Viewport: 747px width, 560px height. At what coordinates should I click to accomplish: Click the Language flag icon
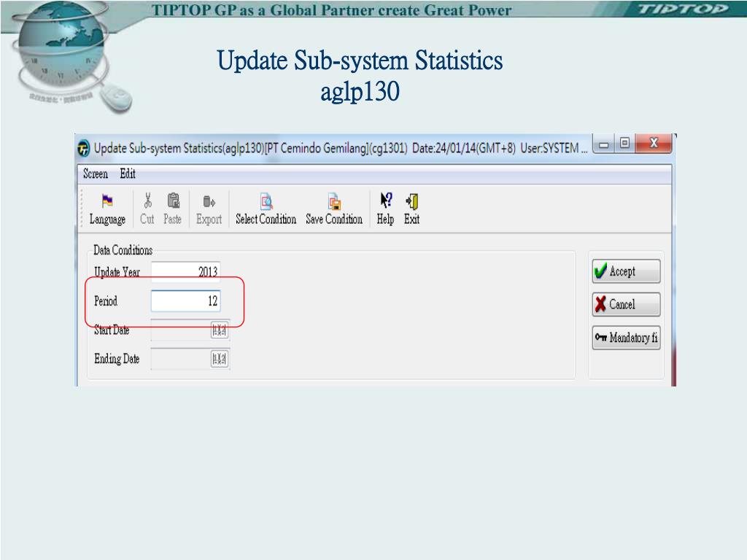[x=107, y=201]
